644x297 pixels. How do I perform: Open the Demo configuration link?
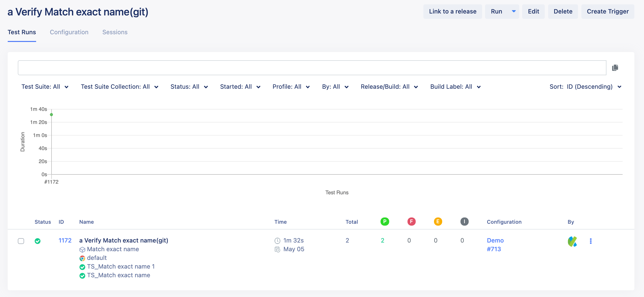[495, 240]
